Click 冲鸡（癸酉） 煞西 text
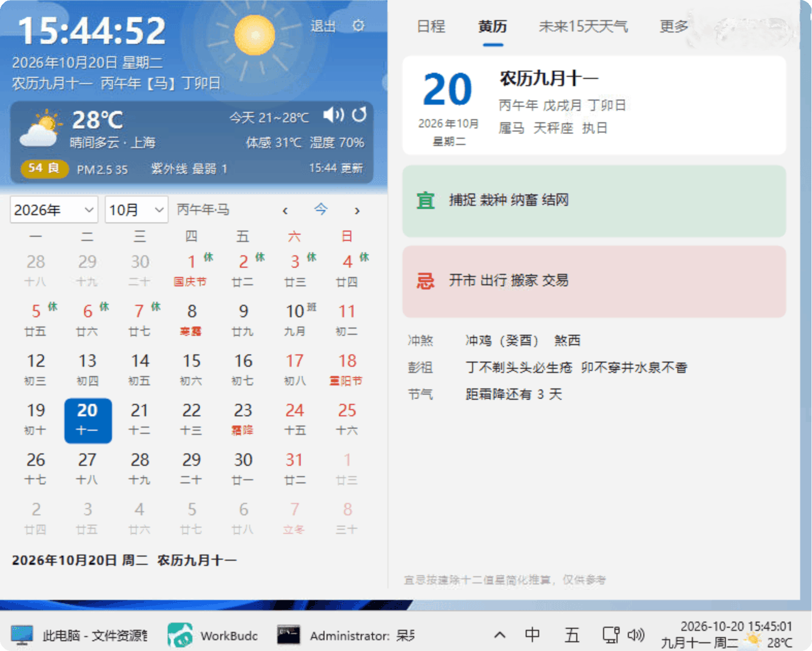The image size is (812, 651). pos(523,340)
